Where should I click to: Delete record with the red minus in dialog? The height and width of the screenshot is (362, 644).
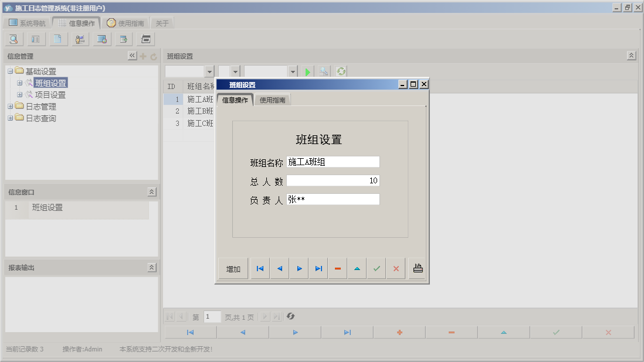pyautogui.click(x=338, y=268)
